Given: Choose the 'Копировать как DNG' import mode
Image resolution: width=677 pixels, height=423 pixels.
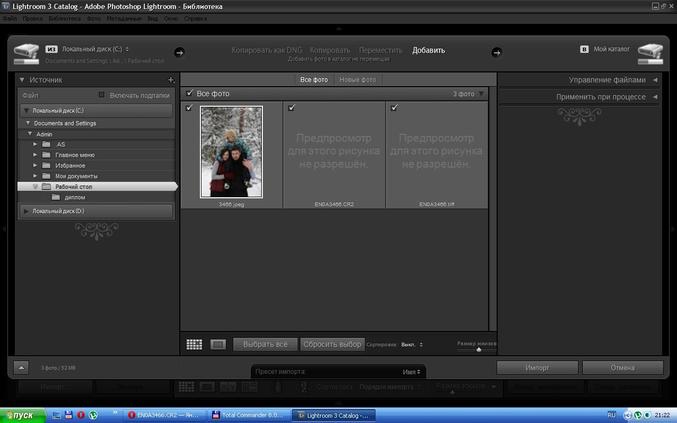Looking at the screenshot, I should [267, 50].
